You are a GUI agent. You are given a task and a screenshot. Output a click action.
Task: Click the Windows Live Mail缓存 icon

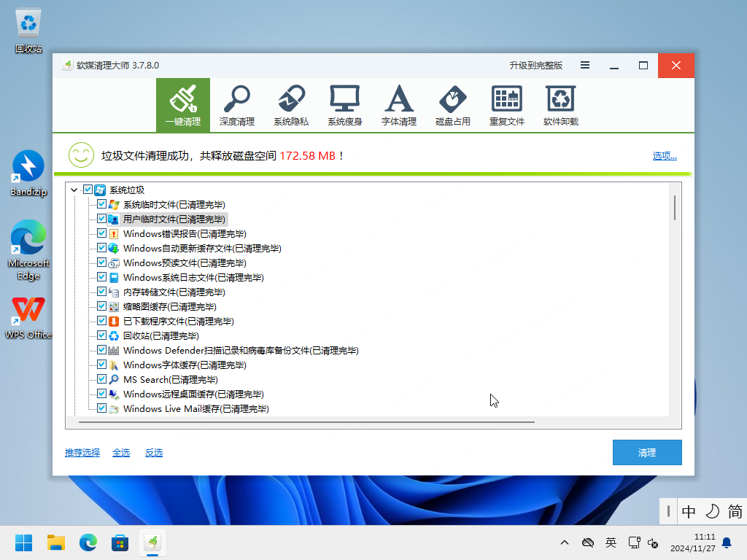tap(113, 408)
